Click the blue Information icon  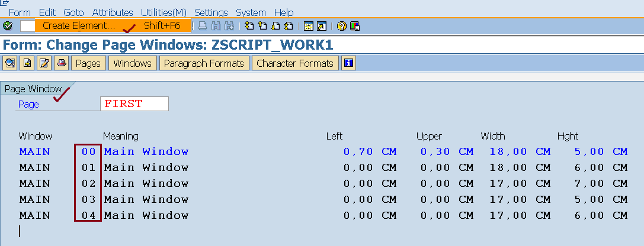pos(348,63)
